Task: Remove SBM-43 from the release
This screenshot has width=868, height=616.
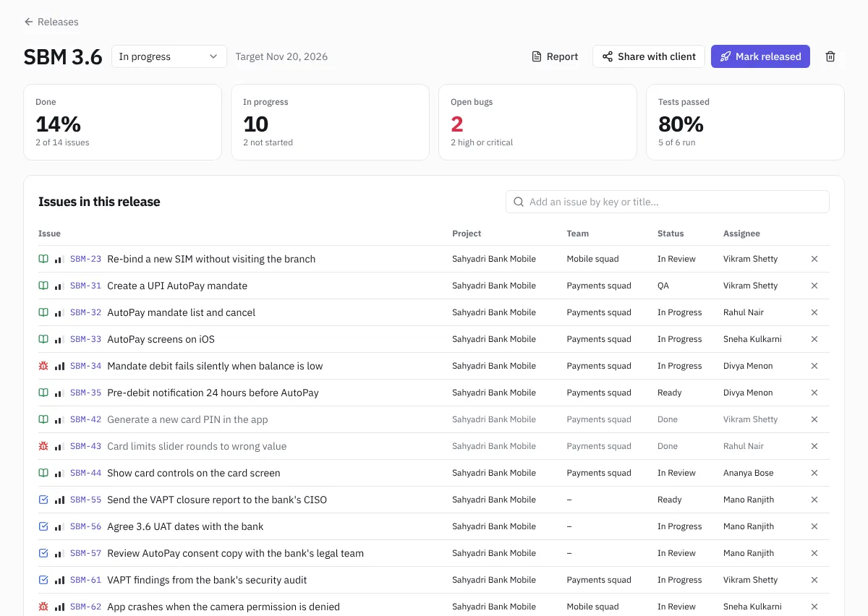Action: tap(814, 446)
